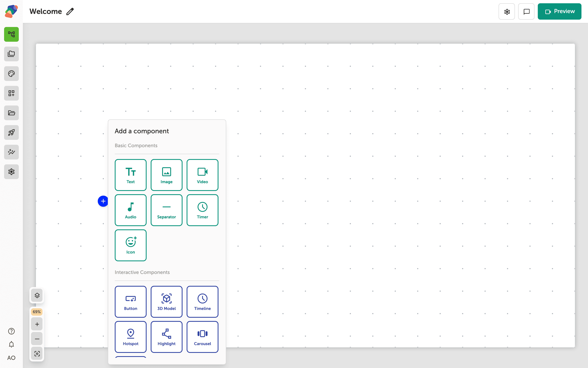The image size is (588, 368).
Task: Add an Audio component
Action: [x=130, y=210]
